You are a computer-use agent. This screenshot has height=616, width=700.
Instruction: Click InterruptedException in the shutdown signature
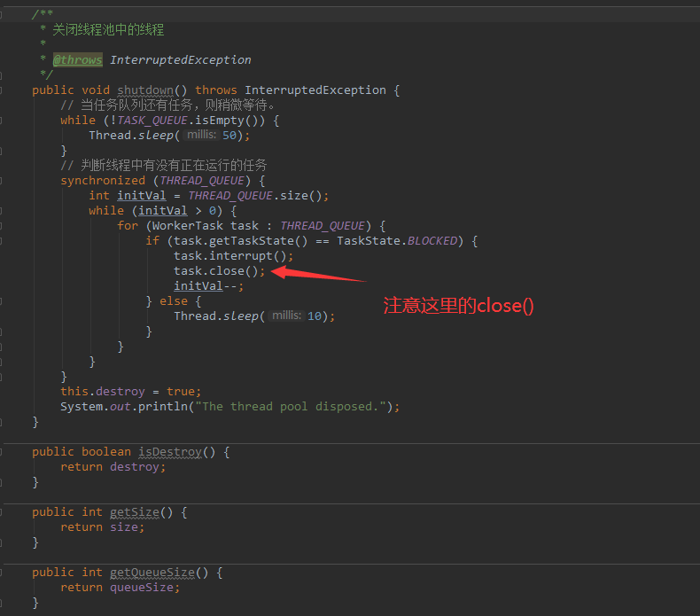pos(315,90)
